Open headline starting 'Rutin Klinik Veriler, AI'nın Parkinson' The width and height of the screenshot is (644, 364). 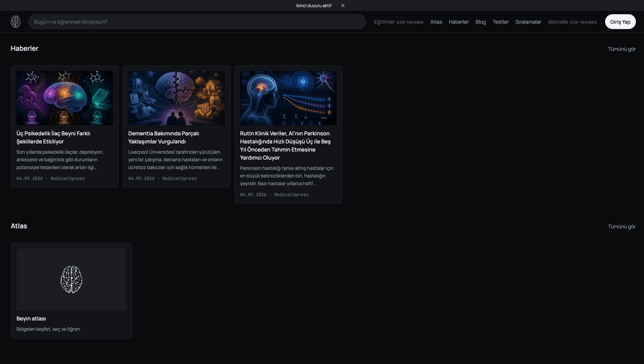(x=285, y=146)
